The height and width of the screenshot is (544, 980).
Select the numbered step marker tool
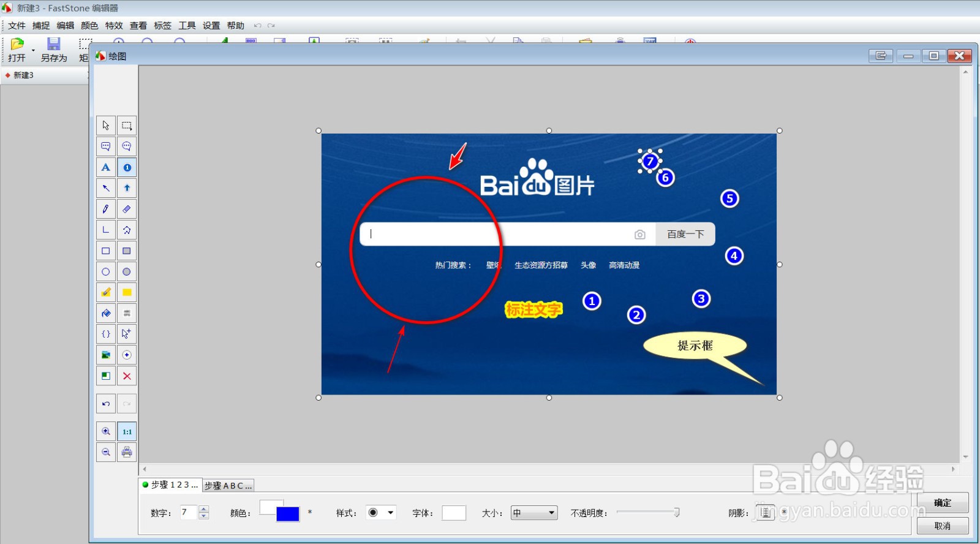point(127,167)
